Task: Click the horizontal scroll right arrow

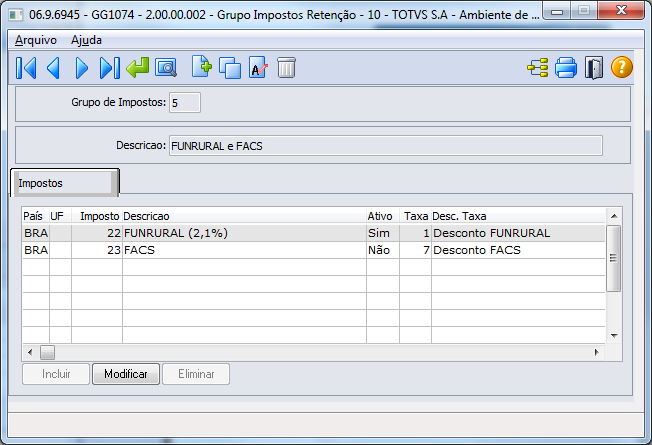Action: point(597,353)
